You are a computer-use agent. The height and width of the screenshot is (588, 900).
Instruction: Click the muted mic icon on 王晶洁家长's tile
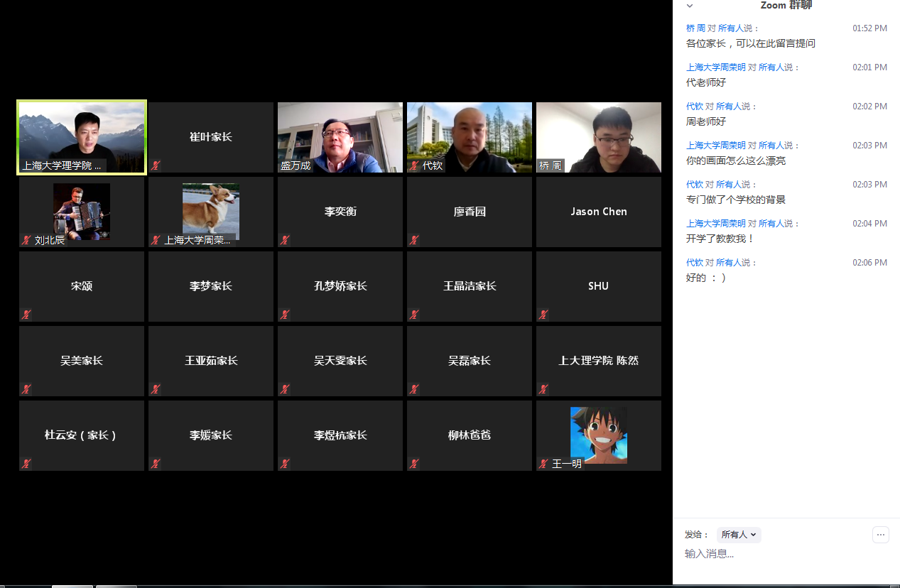pyautogui.click(x=414, y=315)
